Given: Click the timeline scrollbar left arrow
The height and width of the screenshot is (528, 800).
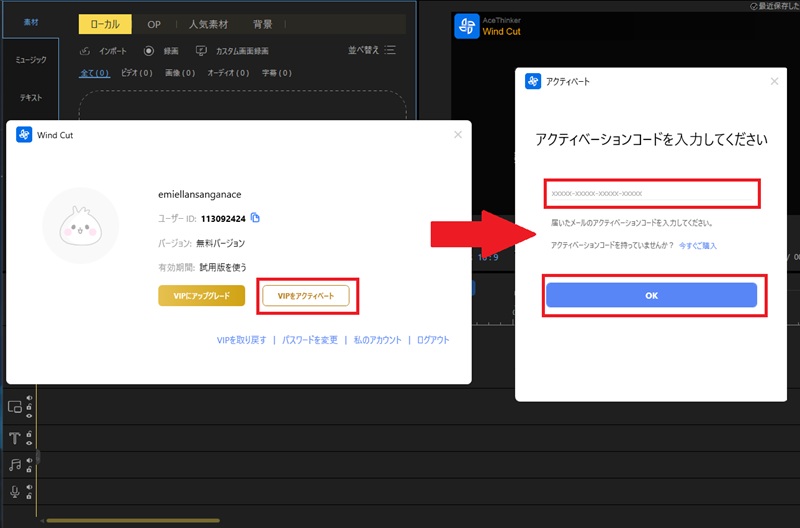Looking at the screenshot, I should 42,521.
